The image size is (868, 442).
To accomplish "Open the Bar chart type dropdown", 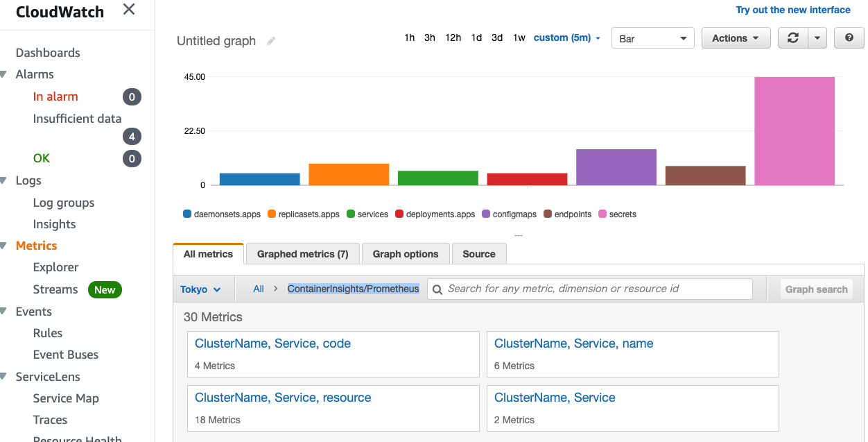I will click(653, 39).
